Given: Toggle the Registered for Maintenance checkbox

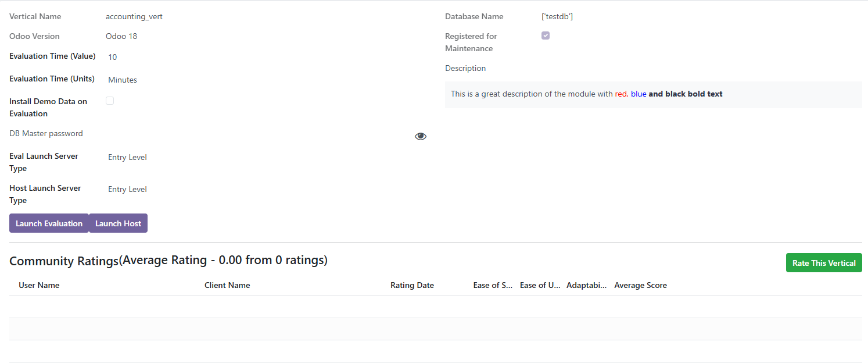Looking at the screenshot, I should point(546,35).
